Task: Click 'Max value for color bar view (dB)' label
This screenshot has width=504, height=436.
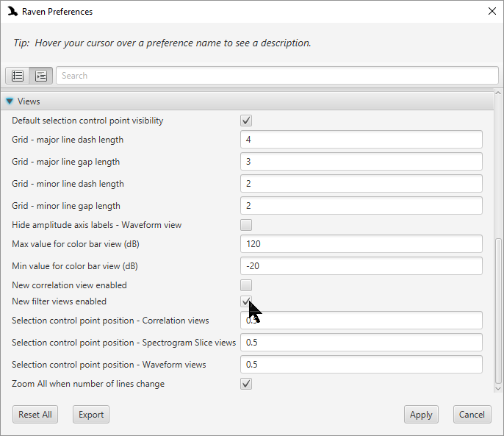Action: [76, 244]
